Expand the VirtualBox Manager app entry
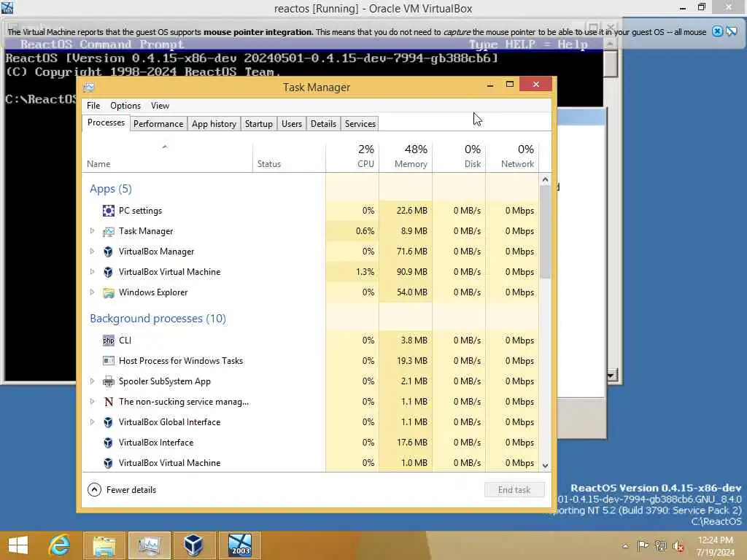Screen dimensions: 747x560 (93, 252)
